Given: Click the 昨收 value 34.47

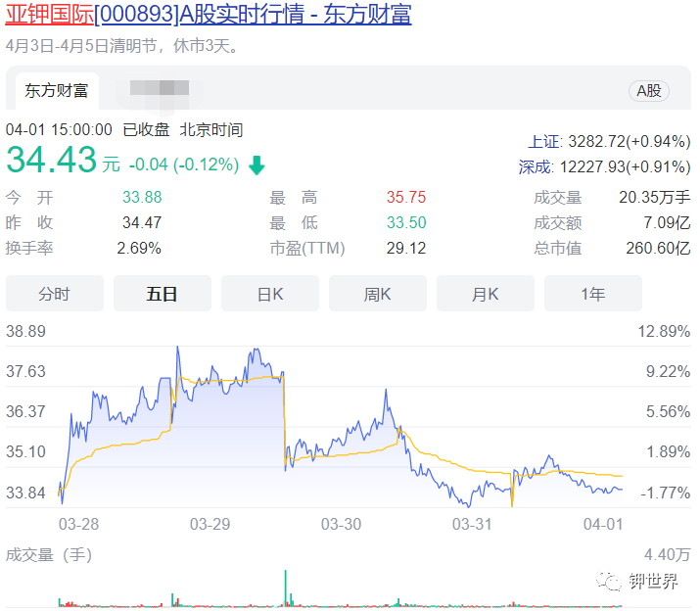Looking at the screenshot, I should tap(142, 222).
